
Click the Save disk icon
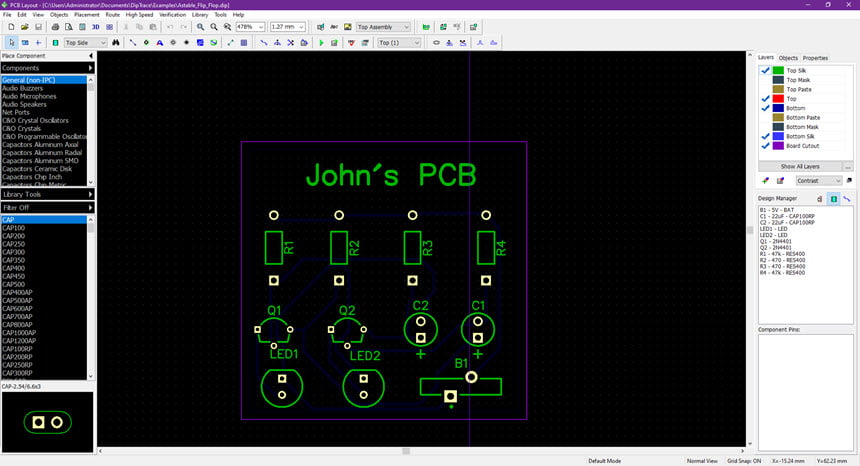tap(38, 27)
